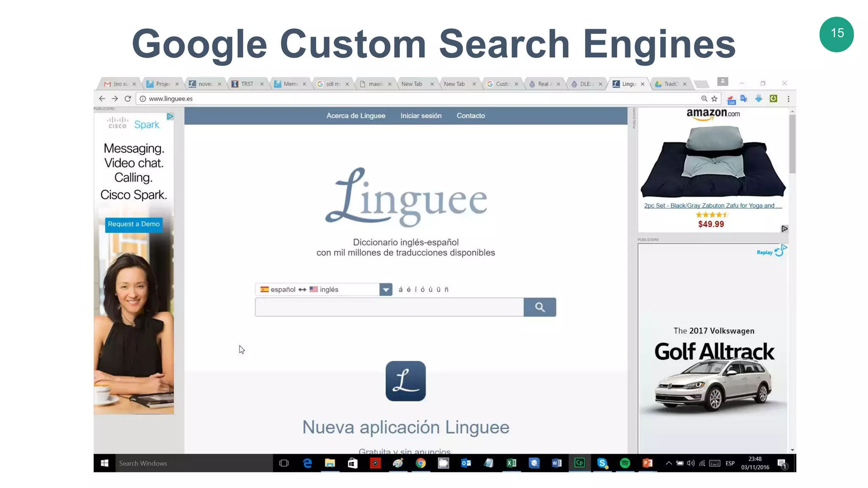868x488 pixels.
Task: Bookmark page with star icon
Action: [715, 99]
